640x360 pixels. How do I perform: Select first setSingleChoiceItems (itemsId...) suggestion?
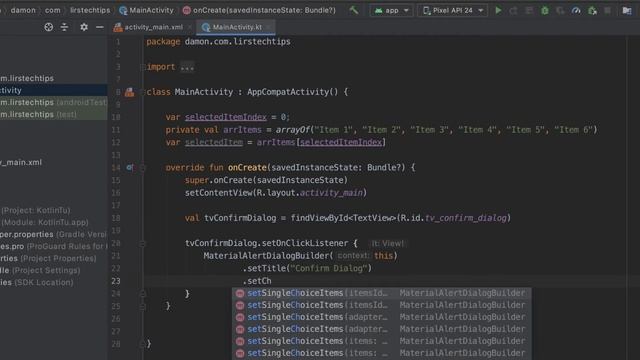(382, 293)
